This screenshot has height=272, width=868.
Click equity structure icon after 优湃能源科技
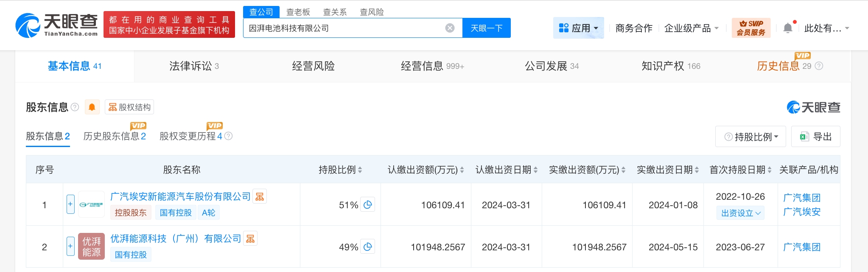(250, 239)
